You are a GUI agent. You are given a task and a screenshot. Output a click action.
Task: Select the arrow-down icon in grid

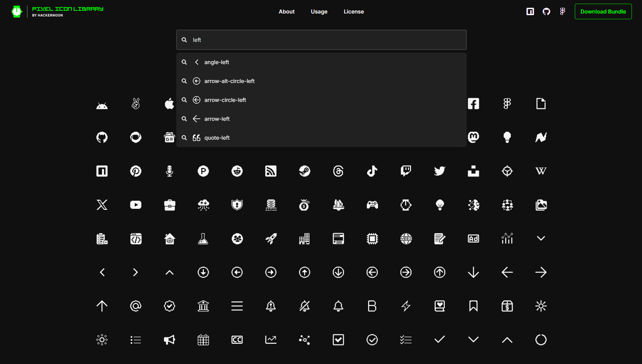click(x=473, y=272)
